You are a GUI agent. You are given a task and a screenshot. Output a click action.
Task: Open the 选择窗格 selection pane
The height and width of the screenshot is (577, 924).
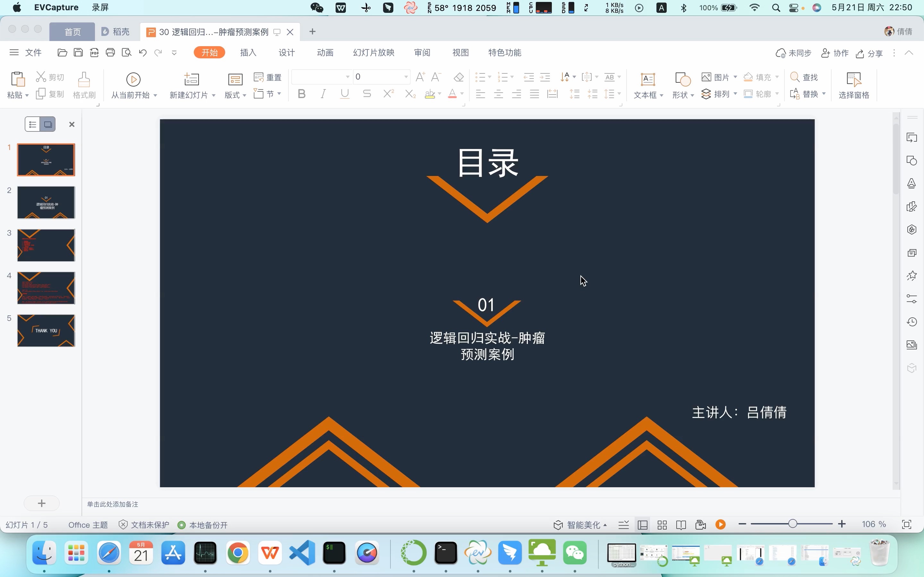tap(854, 85)
